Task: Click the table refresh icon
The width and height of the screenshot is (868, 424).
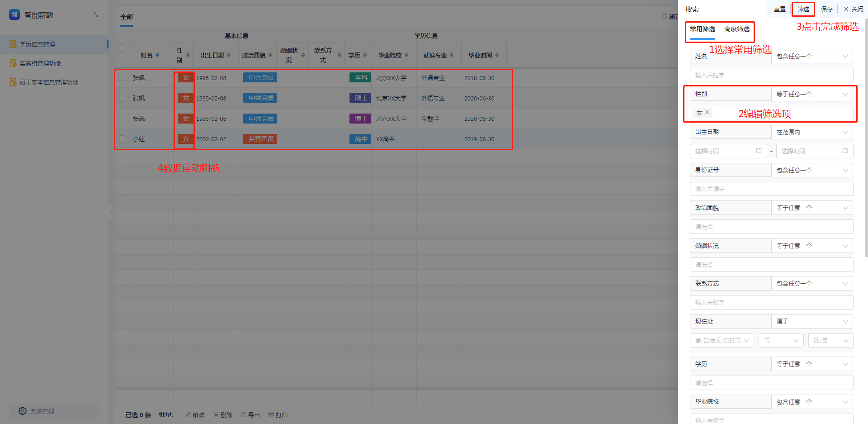Action: click(664, 16)
